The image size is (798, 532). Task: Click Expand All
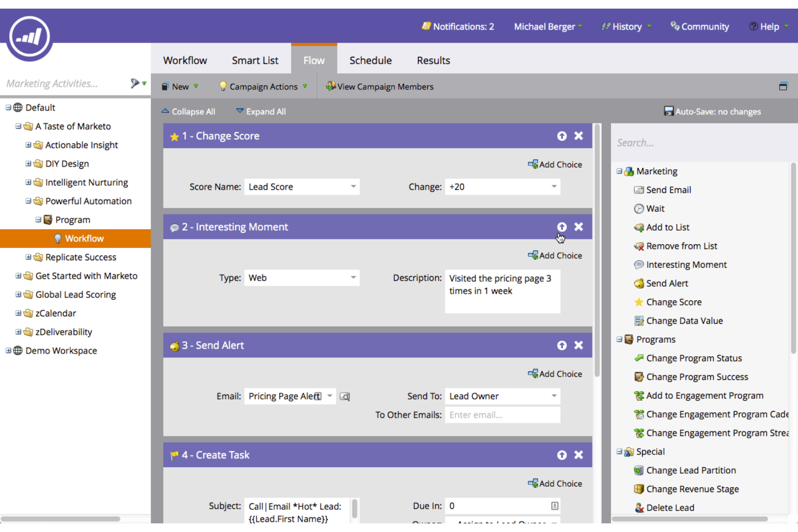click(x=261, y=112)
